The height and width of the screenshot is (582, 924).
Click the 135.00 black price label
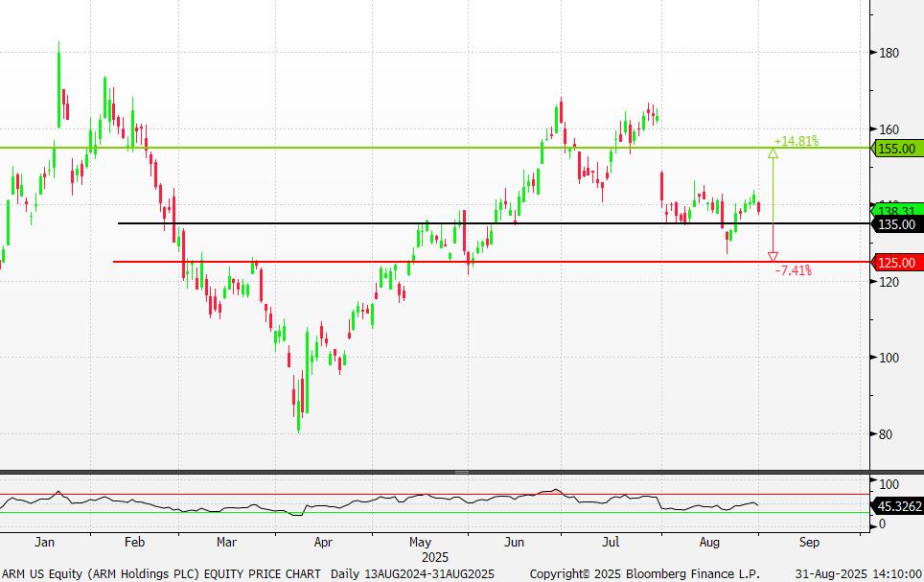[897, 224]
